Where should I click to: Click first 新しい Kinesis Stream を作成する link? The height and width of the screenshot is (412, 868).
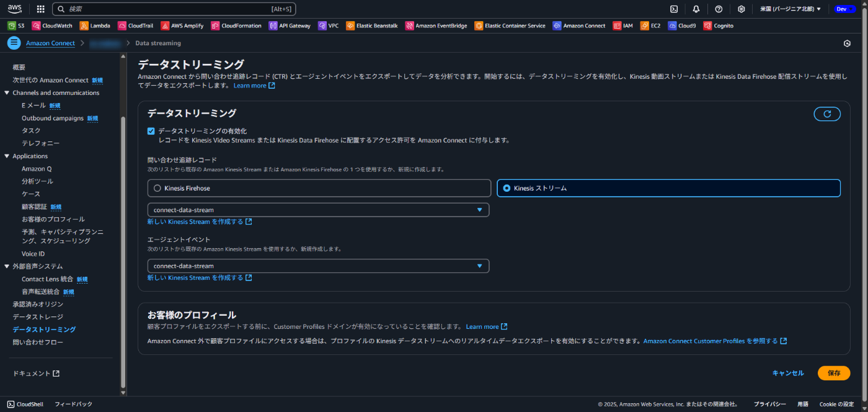200,222
